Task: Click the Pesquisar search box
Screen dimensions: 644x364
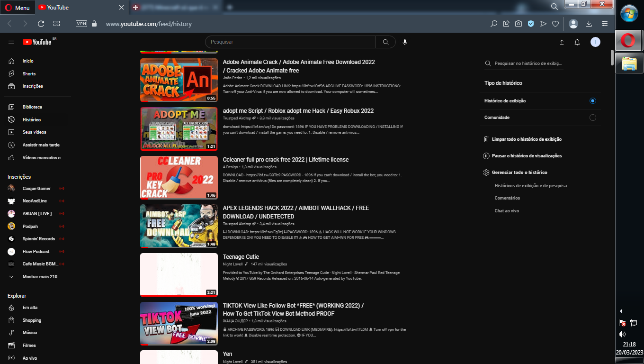Action: coord(291,42)
